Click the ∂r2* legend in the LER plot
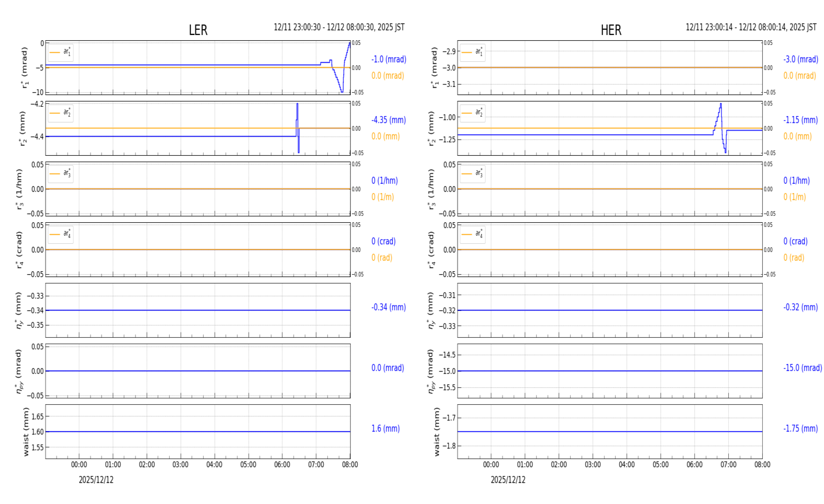The width and height of the screenshot is (824, 504). [x=61, y=113]
